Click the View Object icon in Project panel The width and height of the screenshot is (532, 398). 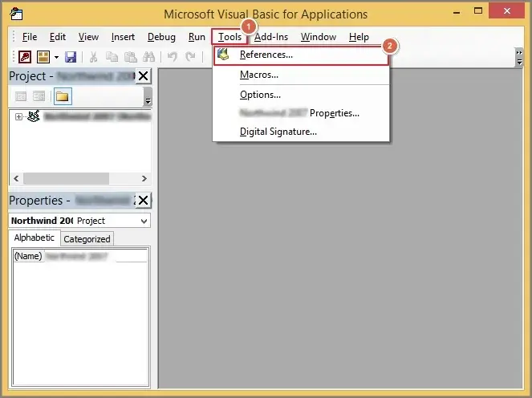point(39,96)
